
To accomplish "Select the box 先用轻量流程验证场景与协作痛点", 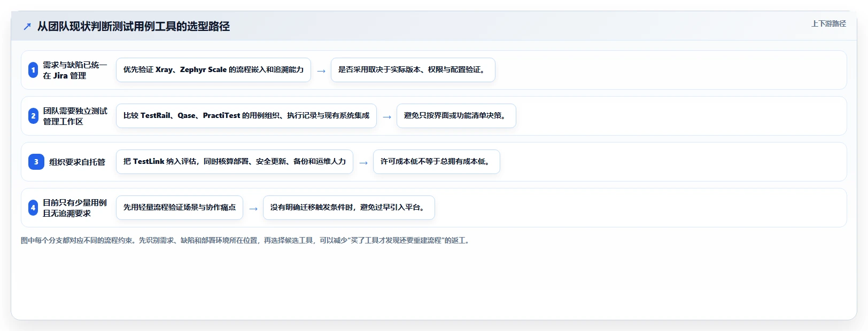I will tap(180, 208).
